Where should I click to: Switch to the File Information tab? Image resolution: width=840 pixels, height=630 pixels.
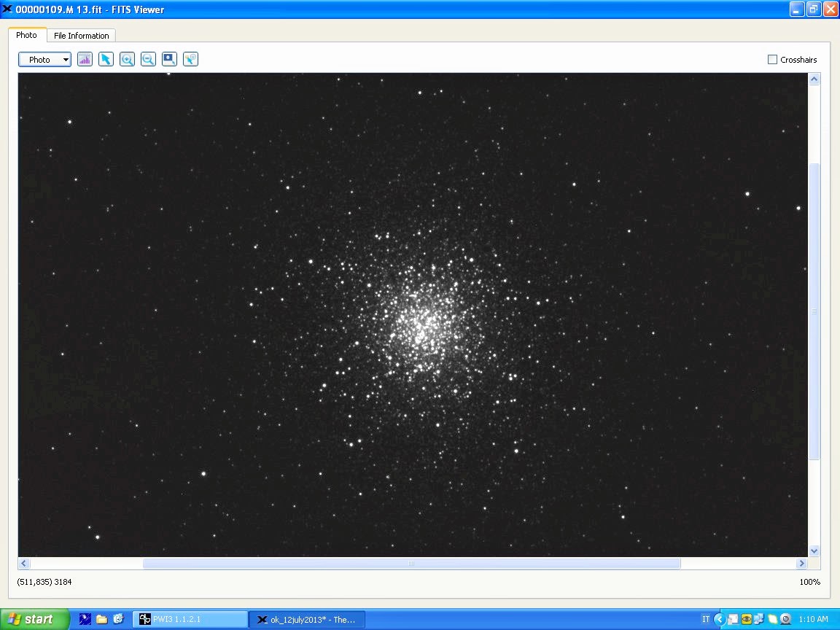click(x=81, y=36)
